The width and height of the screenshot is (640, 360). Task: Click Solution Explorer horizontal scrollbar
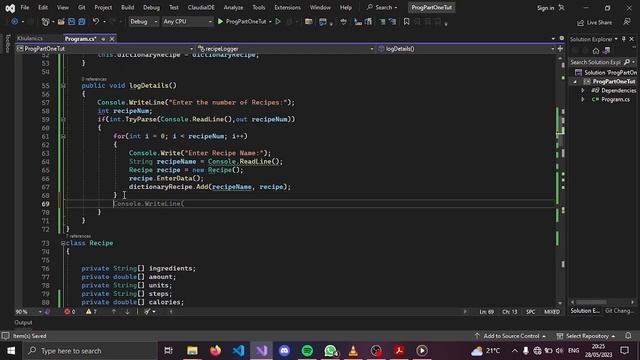[x=592, y=302]
